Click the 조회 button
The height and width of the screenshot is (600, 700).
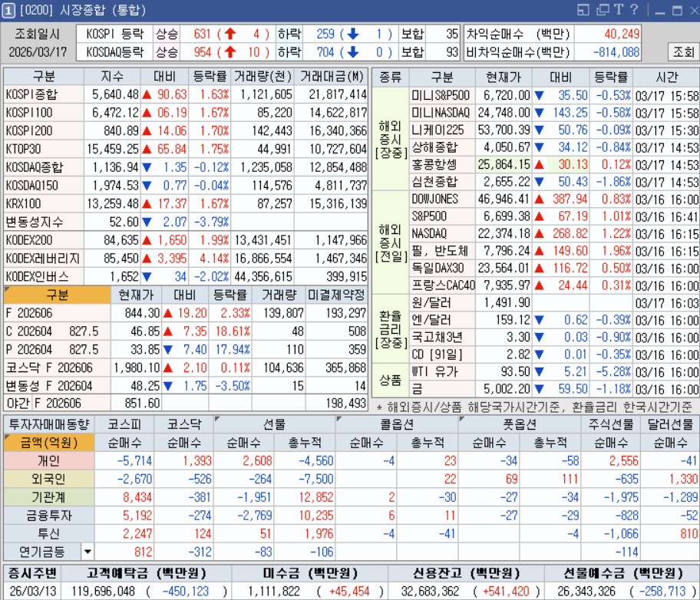click(x=683, y=51)
